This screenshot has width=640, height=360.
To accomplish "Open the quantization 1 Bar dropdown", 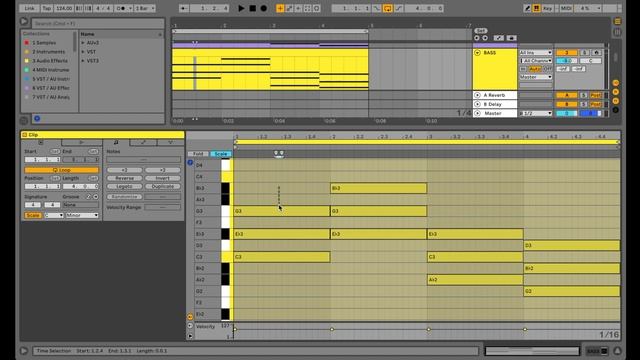I will [x=145, y=8].
